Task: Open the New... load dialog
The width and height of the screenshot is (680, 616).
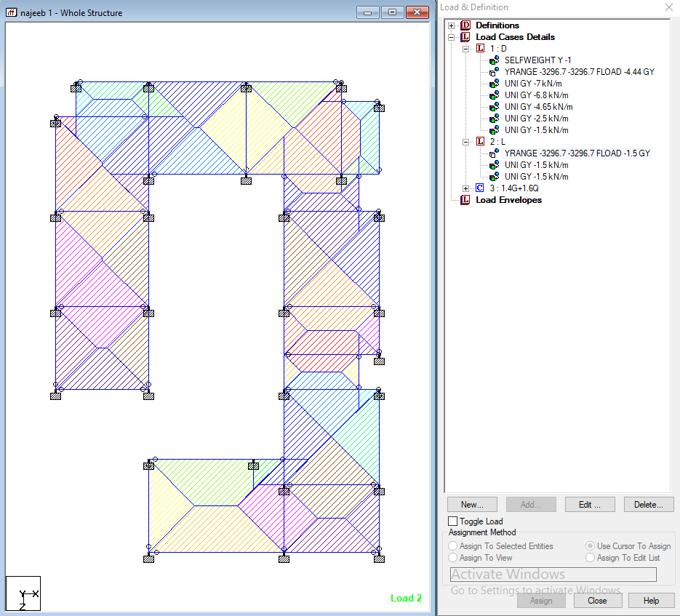Action: click(x=472, y=505)
